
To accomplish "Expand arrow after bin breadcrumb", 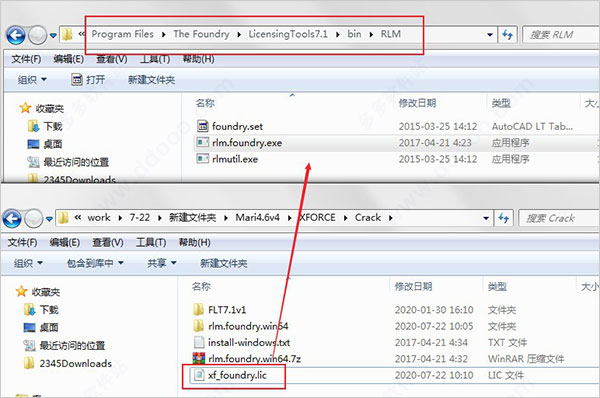I will pos(371,35).
